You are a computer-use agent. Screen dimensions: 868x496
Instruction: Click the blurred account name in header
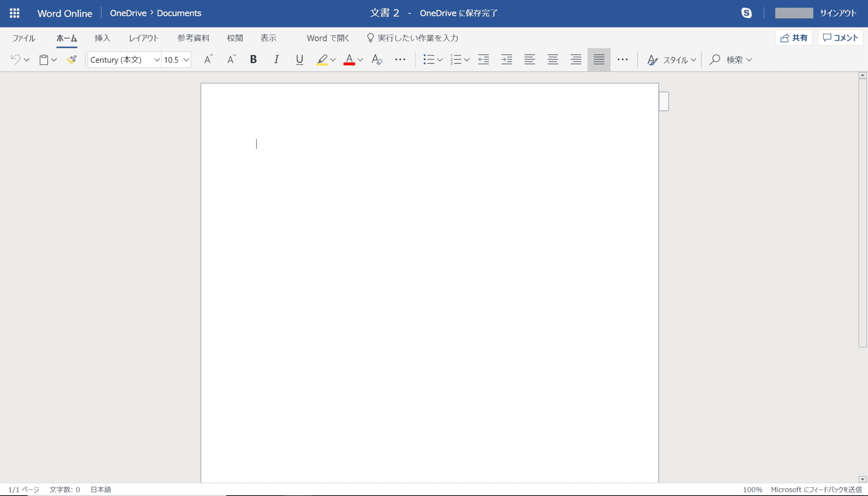[794, 13]
